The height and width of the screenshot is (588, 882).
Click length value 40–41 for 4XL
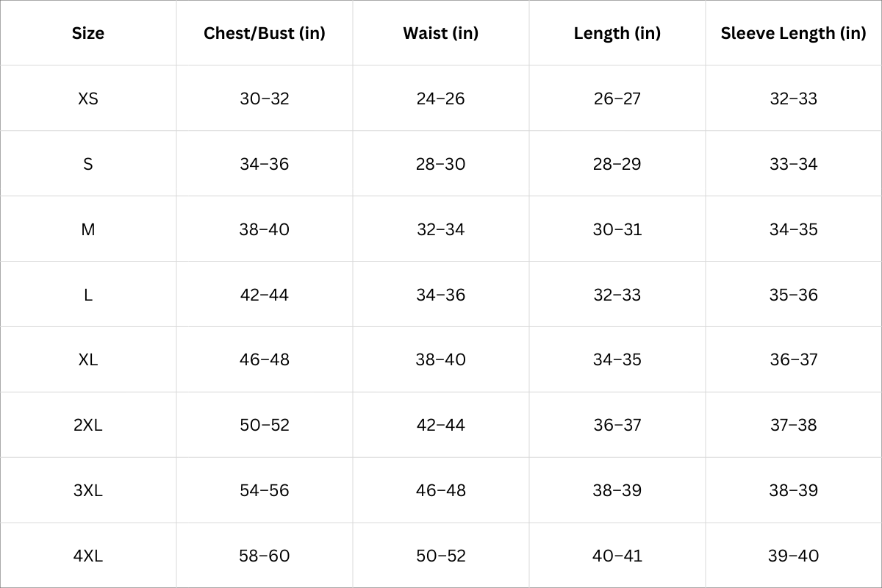click(x=617, y=556)
